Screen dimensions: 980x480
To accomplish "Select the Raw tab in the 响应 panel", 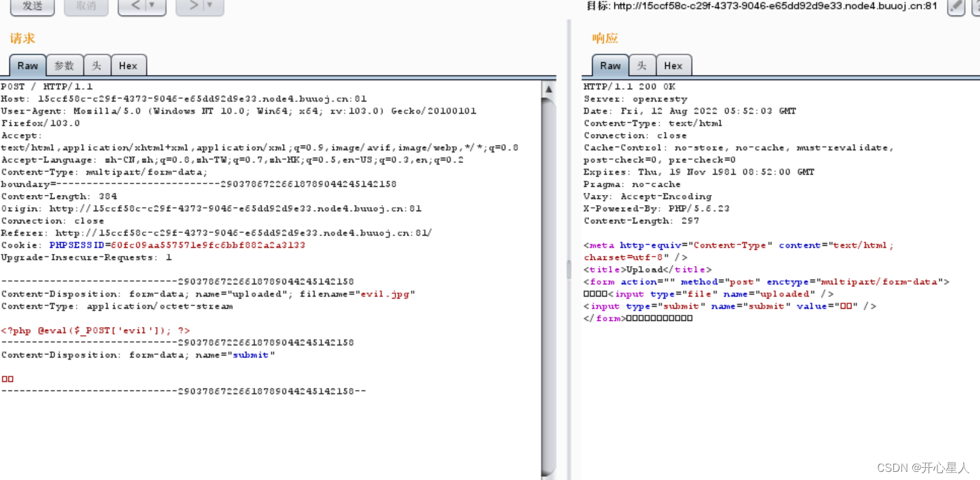I will [610, 66].
